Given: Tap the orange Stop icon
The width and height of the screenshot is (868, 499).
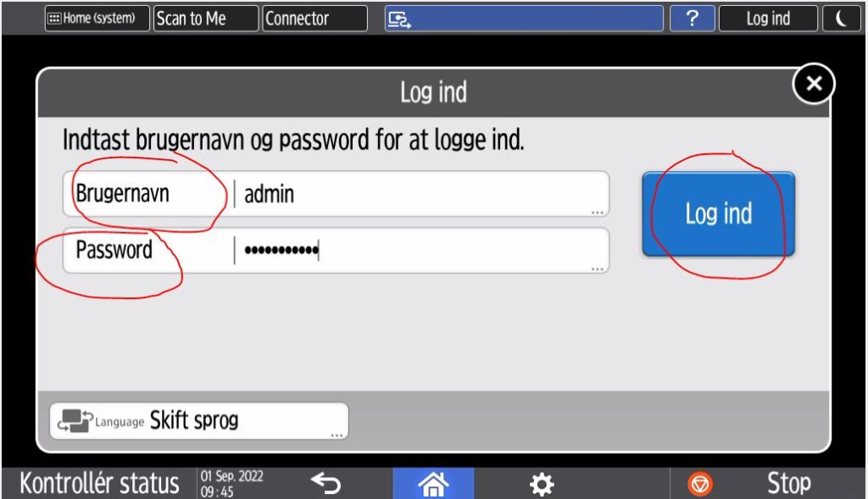Looking at the screenshot, I should pyautogui.click(x=700, y=484).
